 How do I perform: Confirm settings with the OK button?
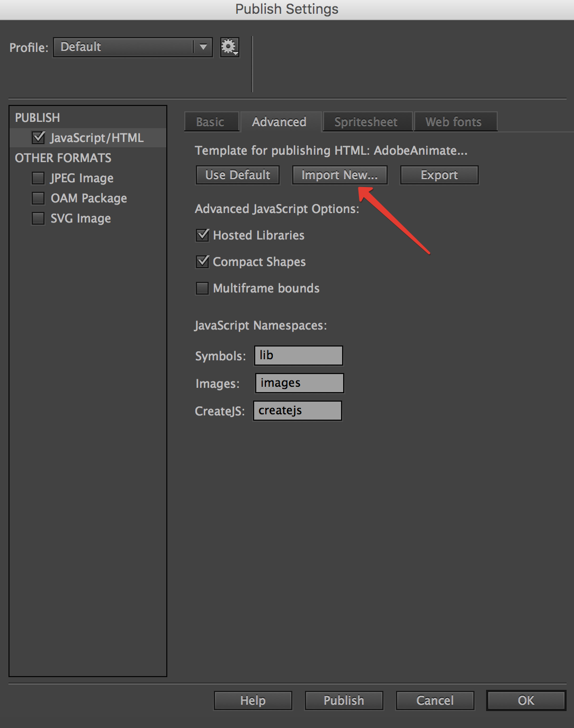point(526,700)
